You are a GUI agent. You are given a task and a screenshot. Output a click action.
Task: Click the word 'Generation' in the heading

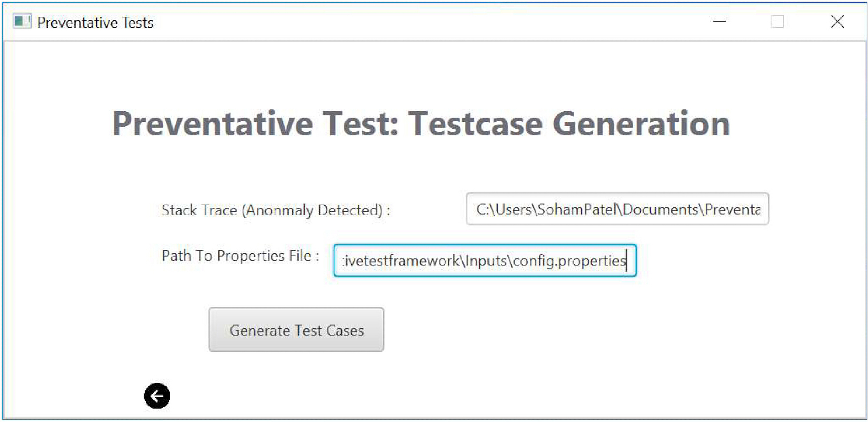(x=641, y=124)
